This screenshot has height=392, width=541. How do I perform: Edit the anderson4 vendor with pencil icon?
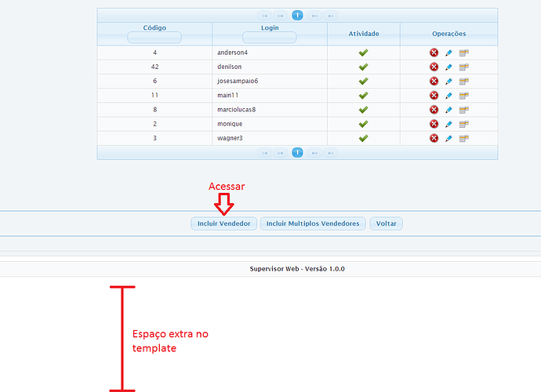coord(448,53)
